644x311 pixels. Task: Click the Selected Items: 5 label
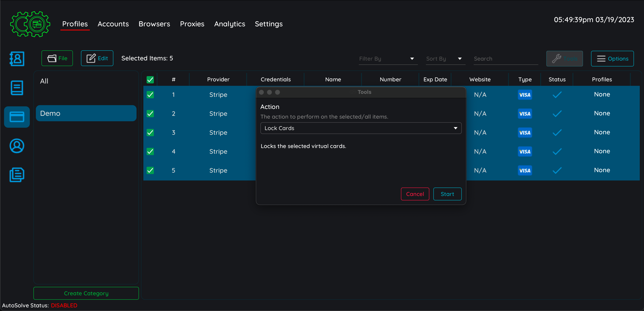pyautogui.click(x=147, y=58)
